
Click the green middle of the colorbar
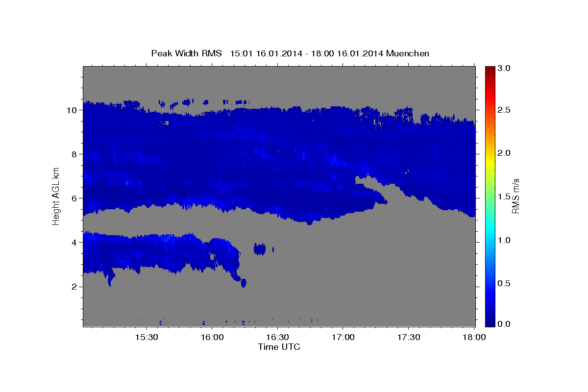coord(490,196)
